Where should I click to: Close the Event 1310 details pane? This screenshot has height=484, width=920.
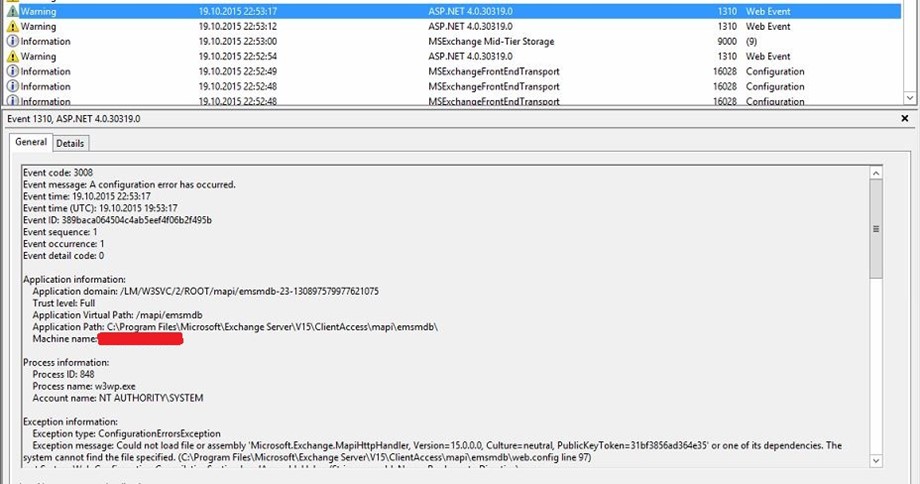[905, 119]
